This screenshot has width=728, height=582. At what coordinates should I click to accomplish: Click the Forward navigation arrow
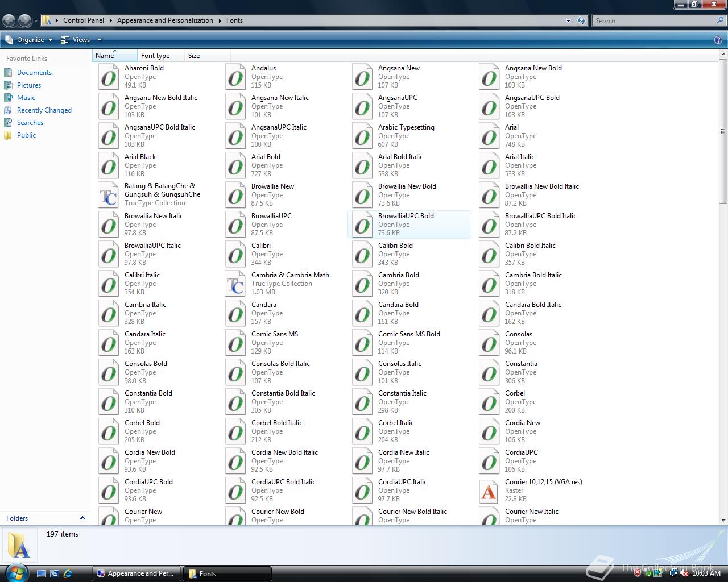pyautogui.click(x=24, y=20)
